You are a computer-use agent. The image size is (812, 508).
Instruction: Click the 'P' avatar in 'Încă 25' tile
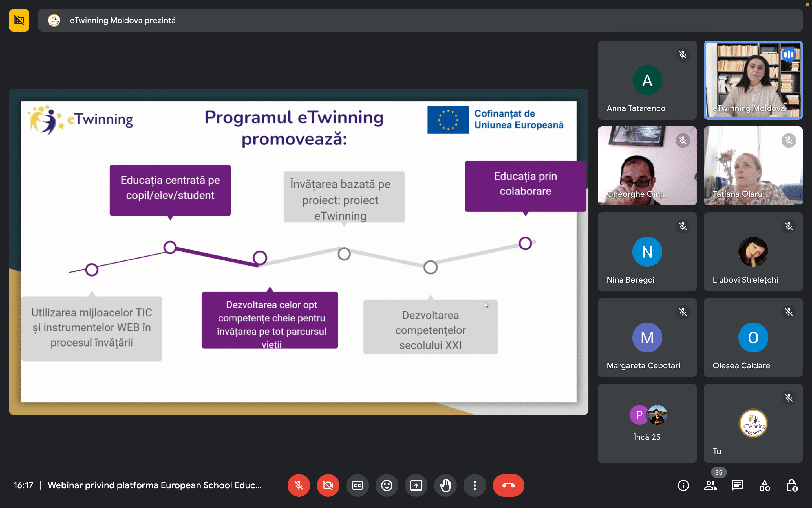(x=639, y=415)
